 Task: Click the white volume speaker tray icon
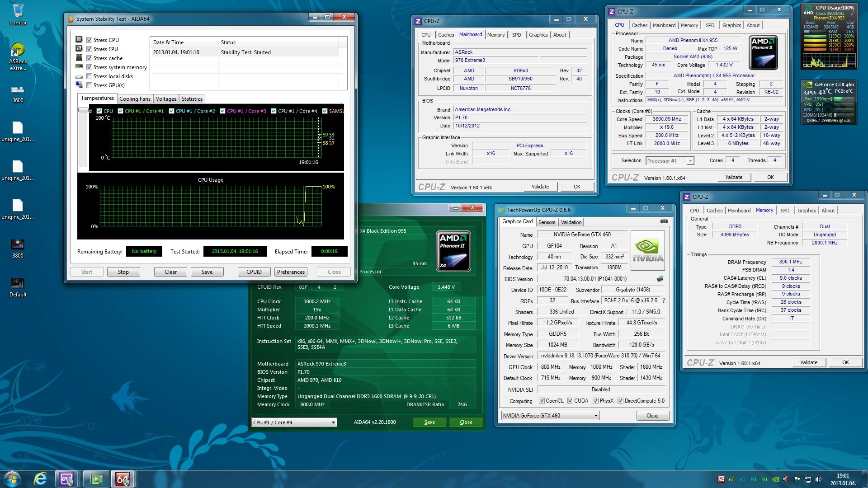pyautogui.click(x=819, y=479)
